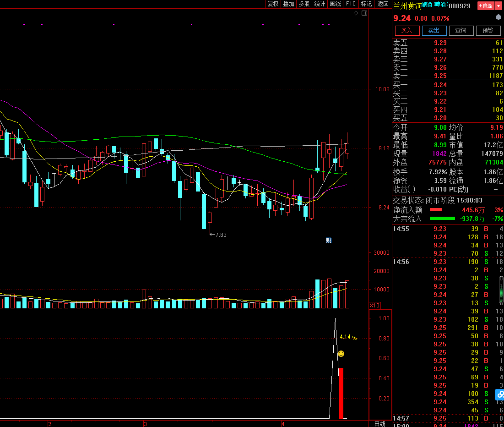The width and height of the screenshot is (504, 427).
Task: Click the 内盘 value 71304
Action: (x=494, y=163)
